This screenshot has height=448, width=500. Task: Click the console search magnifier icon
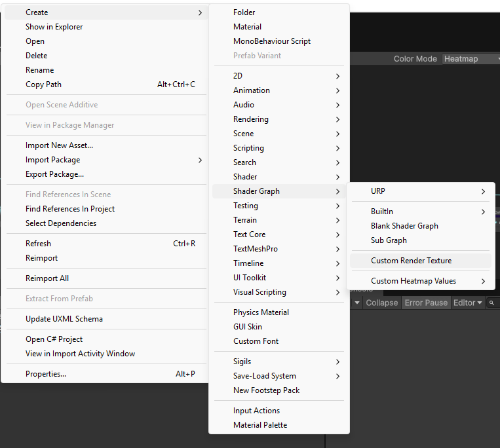(x=491, y=303)
